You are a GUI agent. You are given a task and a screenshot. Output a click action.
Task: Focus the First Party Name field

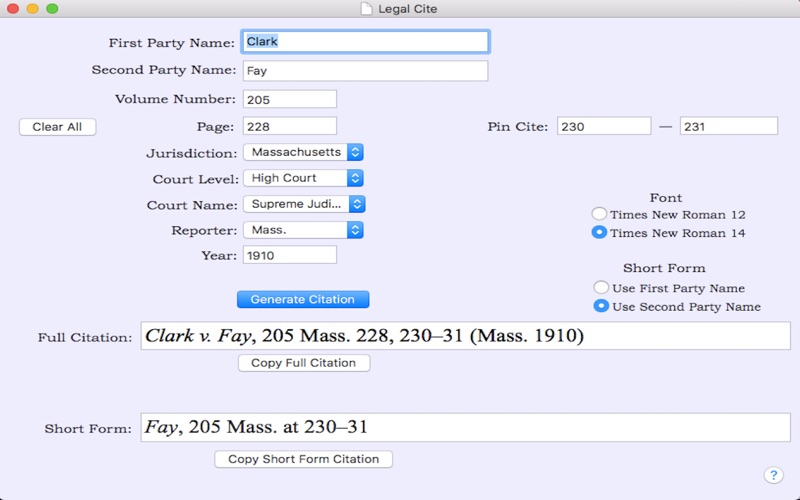pos(365,42)
